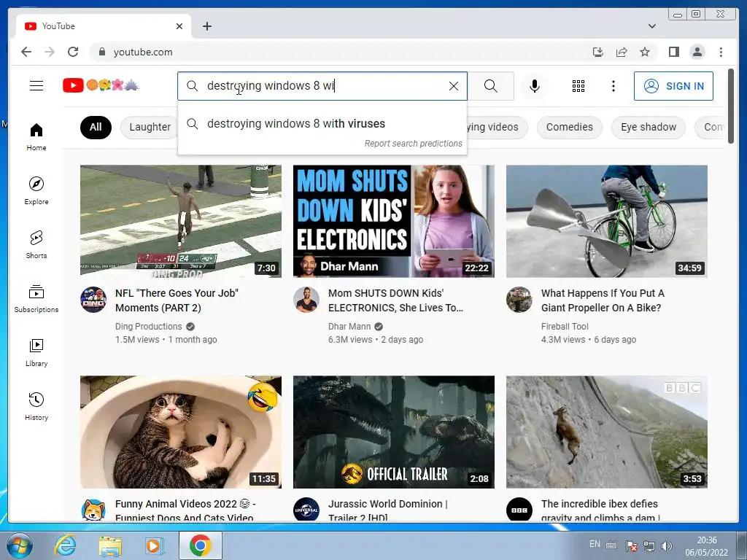
Task: Open the Chrome three-dot menu
Action: (x=721, y=52)
